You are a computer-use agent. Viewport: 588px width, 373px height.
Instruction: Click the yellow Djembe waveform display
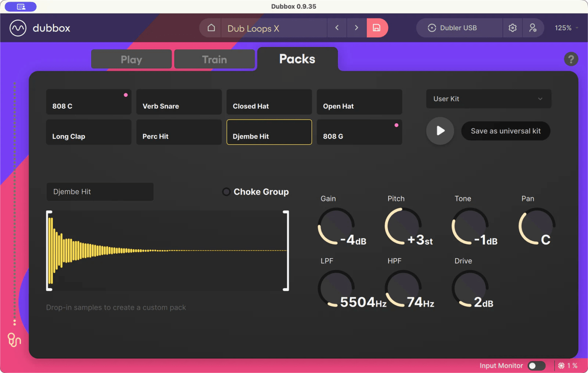point(168,251)
